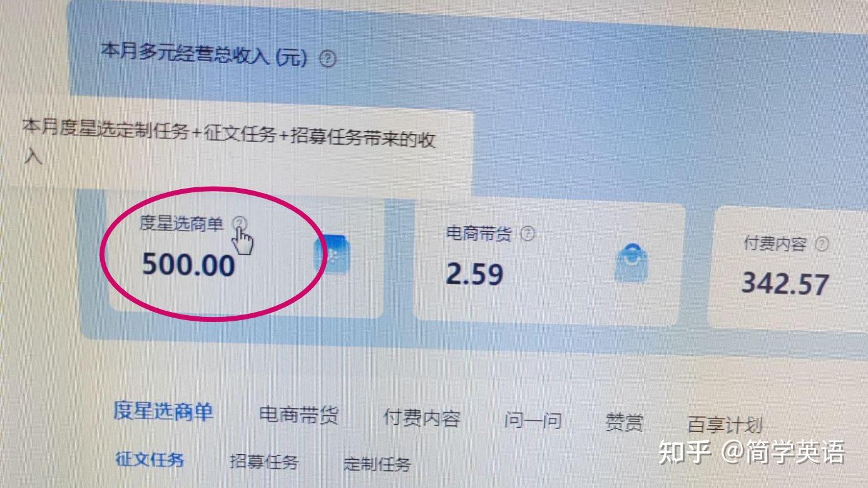Viewport: 868px width, 488px height.
Task: Select the 招募任务 sub-tab
Action: coord(264,462)
